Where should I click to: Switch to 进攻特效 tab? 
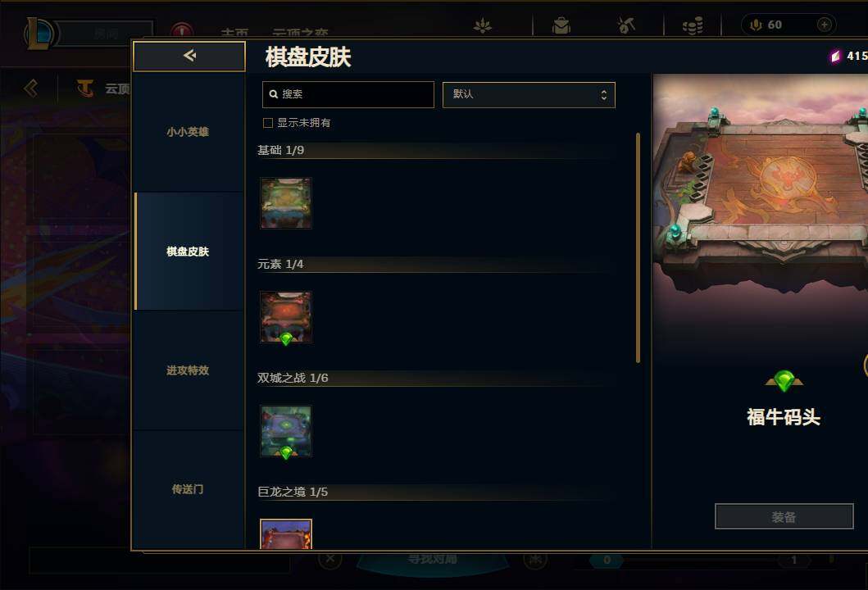click(189, 370)
